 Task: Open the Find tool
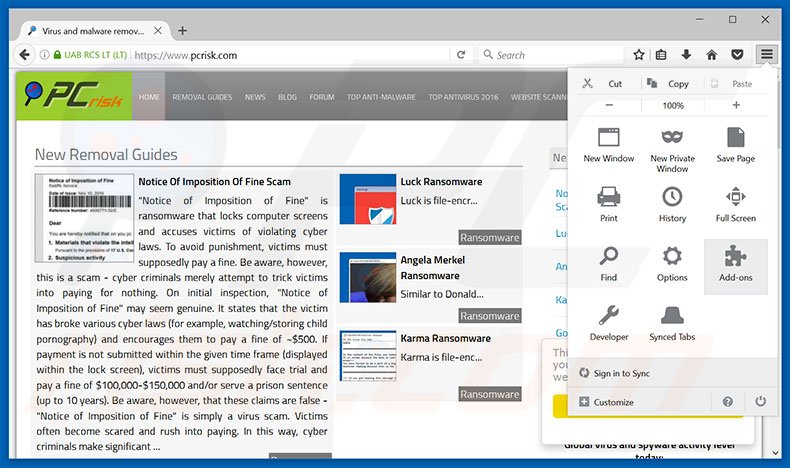point(609,264)
